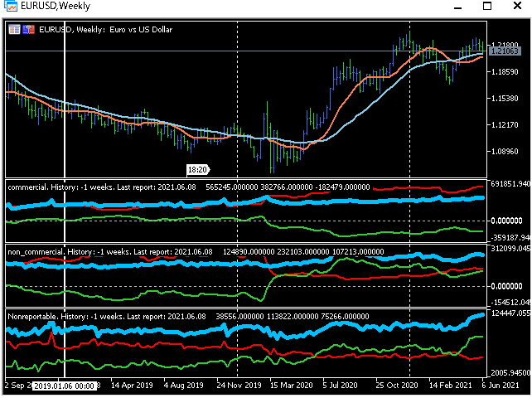Close the EURUSD,Weekly chart window
532x398 pixels.
click(517, 6)
